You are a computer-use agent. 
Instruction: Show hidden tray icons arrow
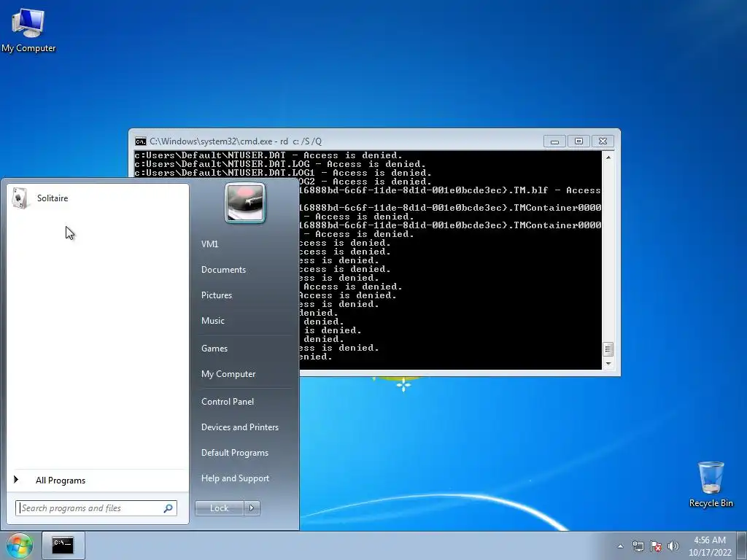coord(620,546)
